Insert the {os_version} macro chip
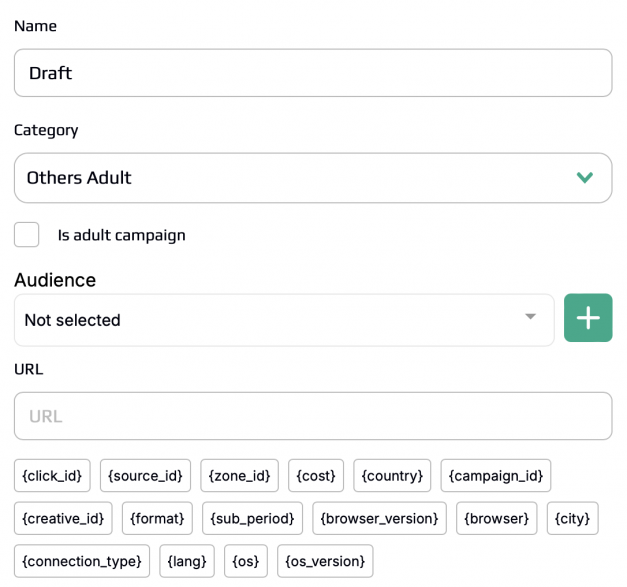Image resolution: width=627 pixels, height=587 pixels. [325, 561]
